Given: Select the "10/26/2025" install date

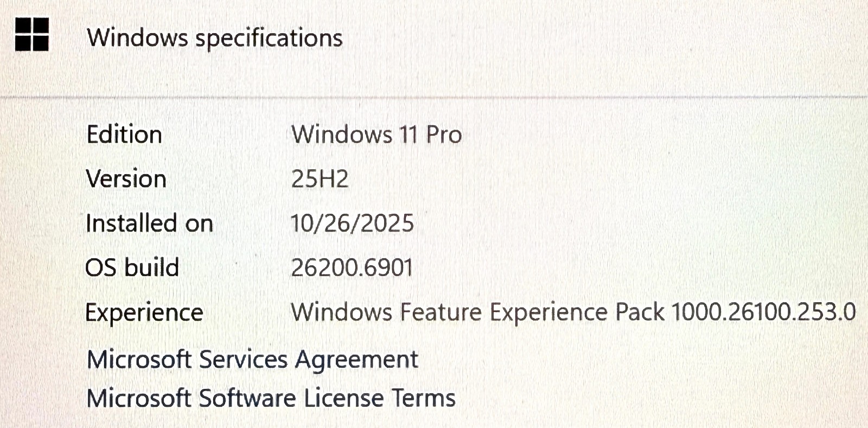Looking at the screenshot, I should click(x=352, y=223).
